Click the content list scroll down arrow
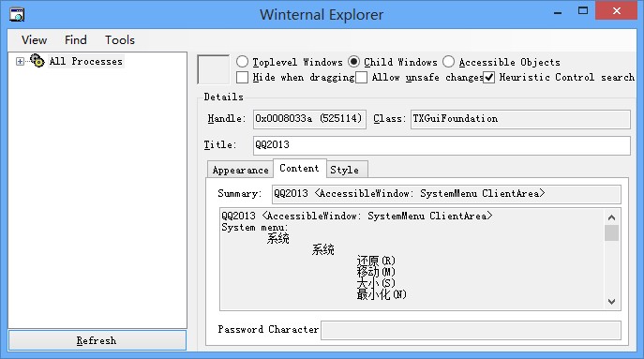The image size is (644, 359). 611,302
